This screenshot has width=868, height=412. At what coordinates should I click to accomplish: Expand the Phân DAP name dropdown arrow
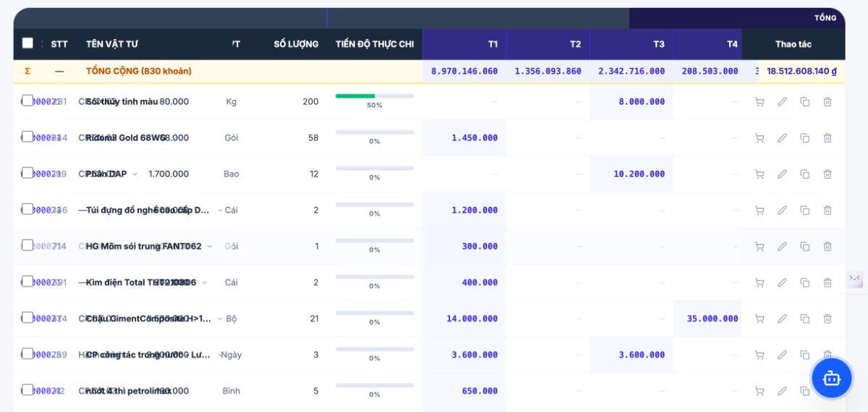[x=135, y=174]
